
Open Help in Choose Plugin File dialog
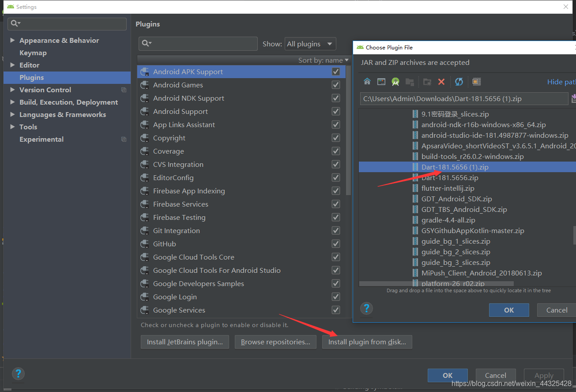(367, 308)
